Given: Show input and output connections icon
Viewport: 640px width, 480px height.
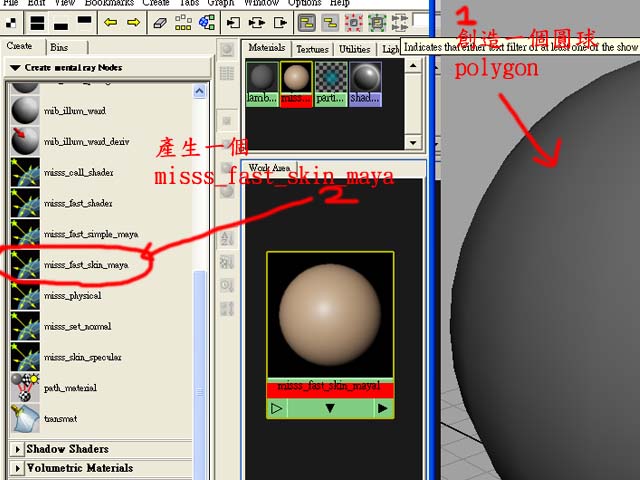Looking at the screenshot, I should [257, 22].
